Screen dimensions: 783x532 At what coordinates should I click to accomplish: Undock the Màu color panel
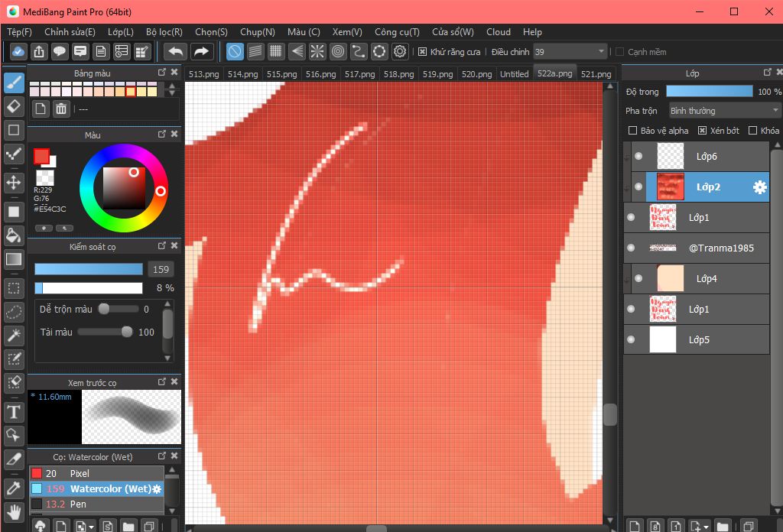coord(162,134)
